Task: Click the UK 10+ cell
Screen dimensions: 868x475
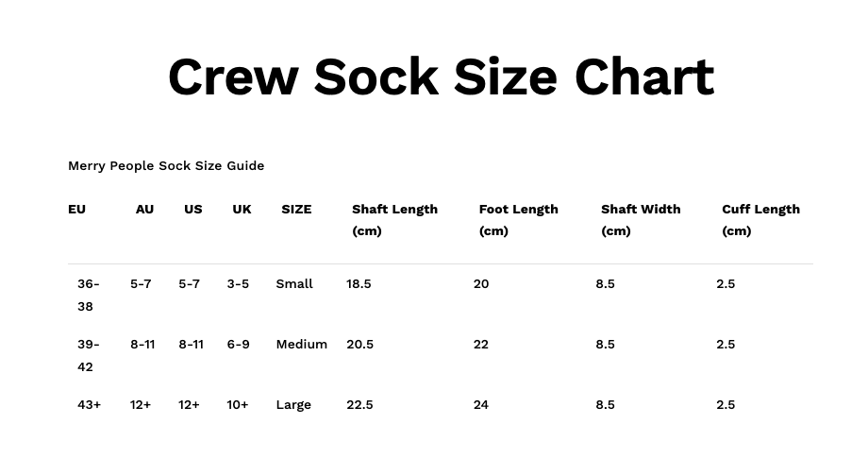Action: (x=238, y=405)
